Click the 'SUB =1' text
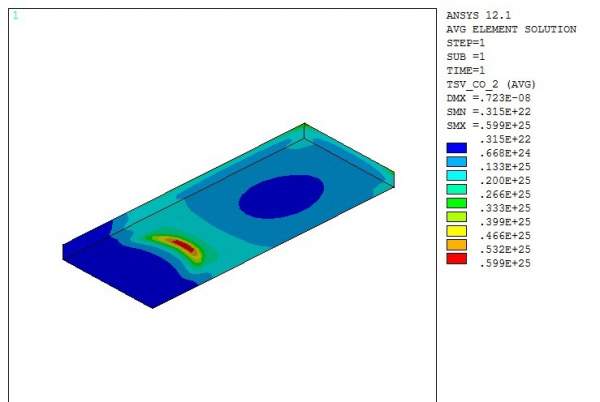The width and height of the screenshot is (600, 402). coord(466,57)
